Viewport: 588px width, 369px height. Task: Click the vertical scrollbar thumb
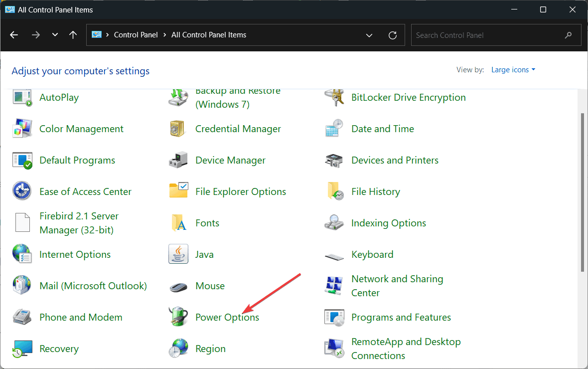coord(582,192)
